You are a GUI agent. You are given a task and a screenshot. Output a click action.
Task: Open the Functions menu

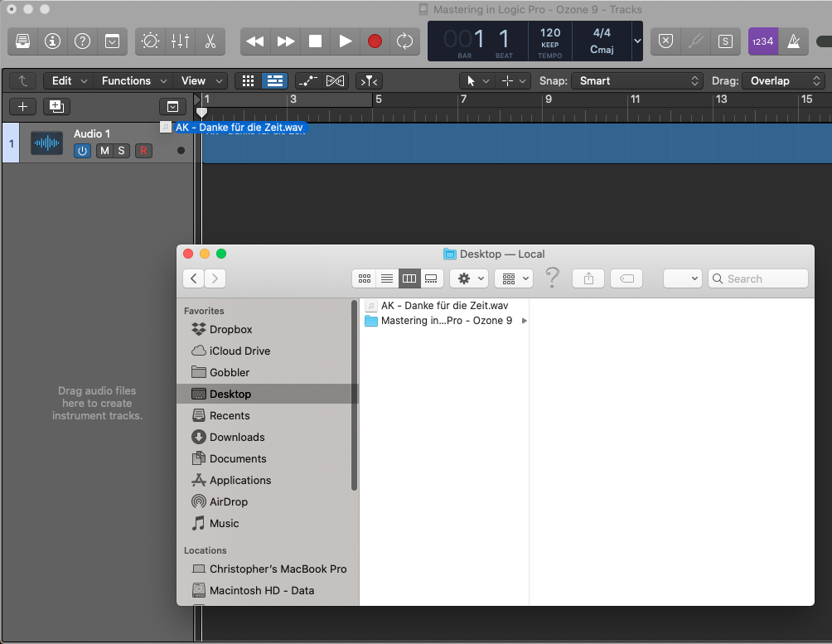click(134, 80)
